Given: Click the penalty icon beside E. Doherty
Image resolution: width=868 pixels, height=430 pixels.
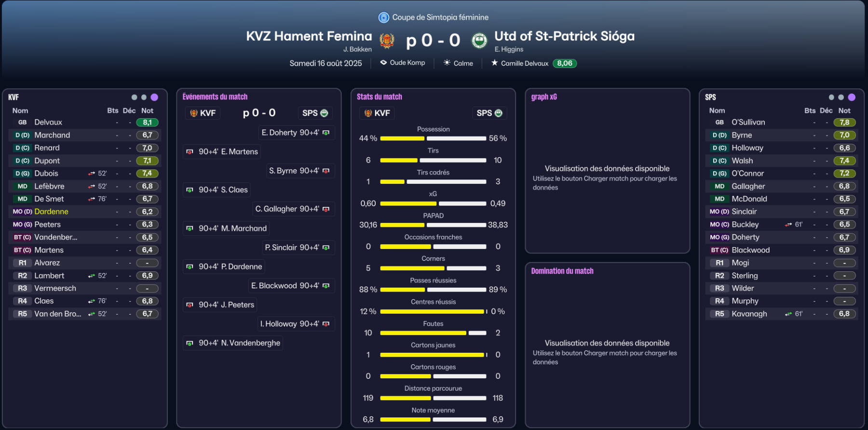Looking at the screenshot, I should (326, 133).
